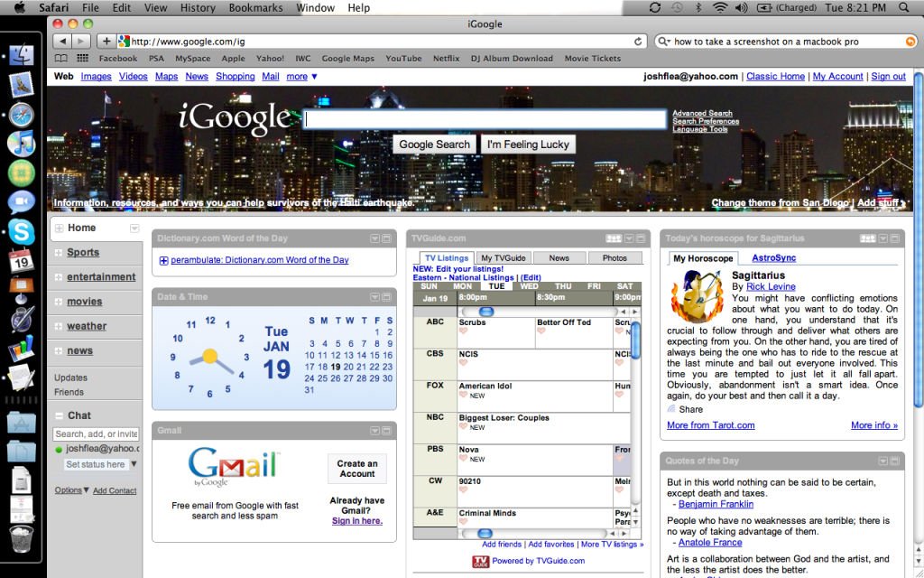The image size is (924, 578).
Task: Open More from Tarot.com link
Action: (x=711, y=425)
